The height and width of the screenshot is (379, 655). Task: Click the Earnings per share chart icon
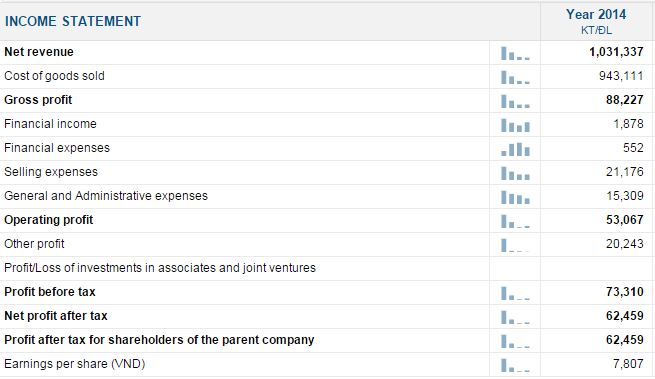[515, 365]
